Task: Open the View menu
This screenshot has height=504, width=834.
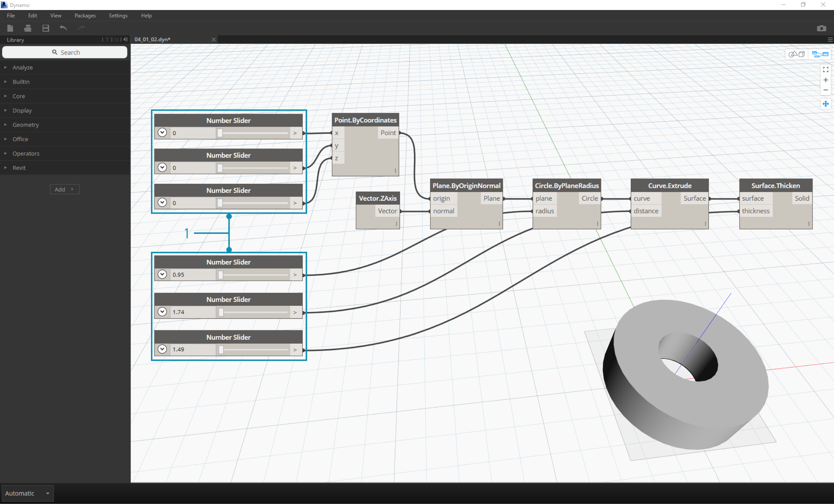Action: pos(56,16)
